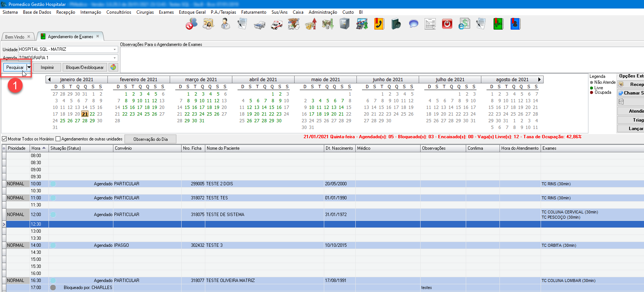644x292 pixels.
Task: Click the orange phone book icon
Action: click(379, 24)
